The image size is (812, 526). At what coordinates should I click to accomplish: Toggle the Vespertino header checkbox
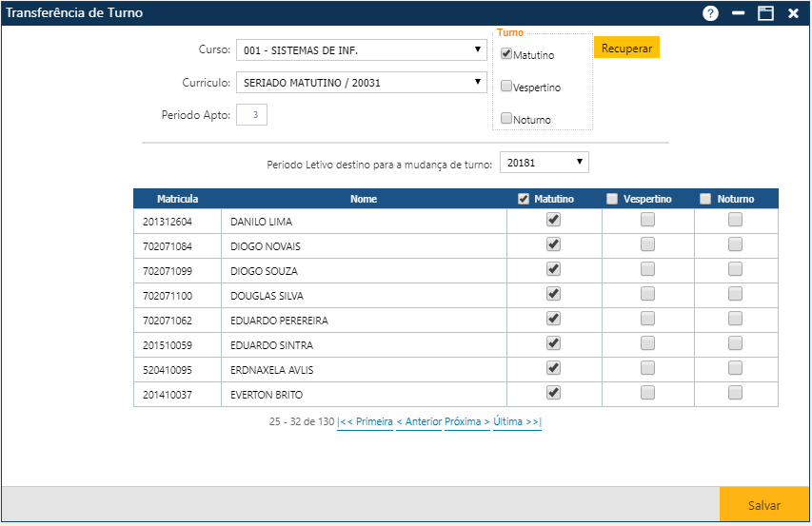point(612,199)
